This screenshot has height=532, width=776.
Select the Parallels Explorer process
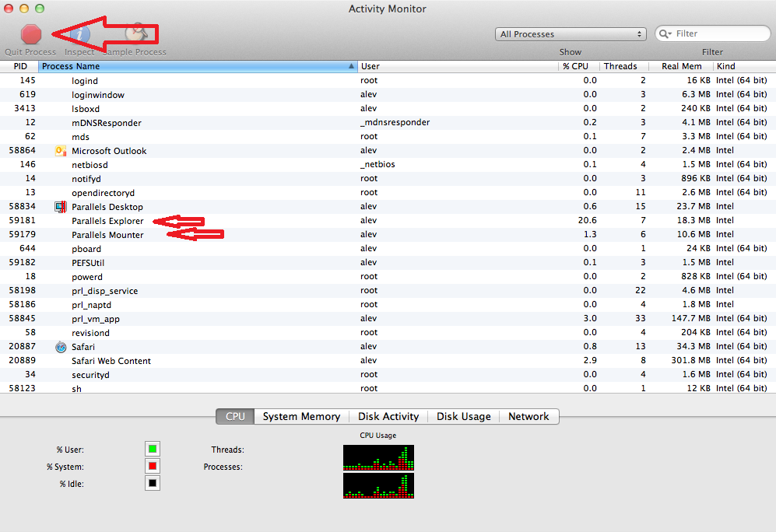(107, 221)
